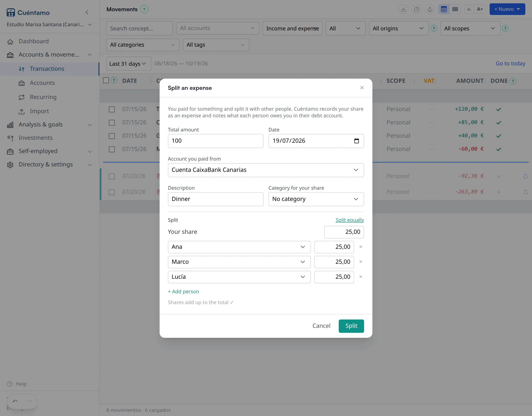This screenshot has width=532, height=416.
Task: Increase font size with A+ button
Action: click(x=480, y=9)
